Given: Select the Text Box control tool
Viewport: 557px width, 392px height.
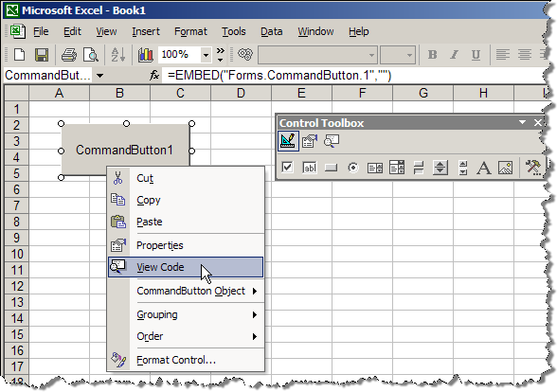Looking at the screenshot, I should (x=309, y=168).
